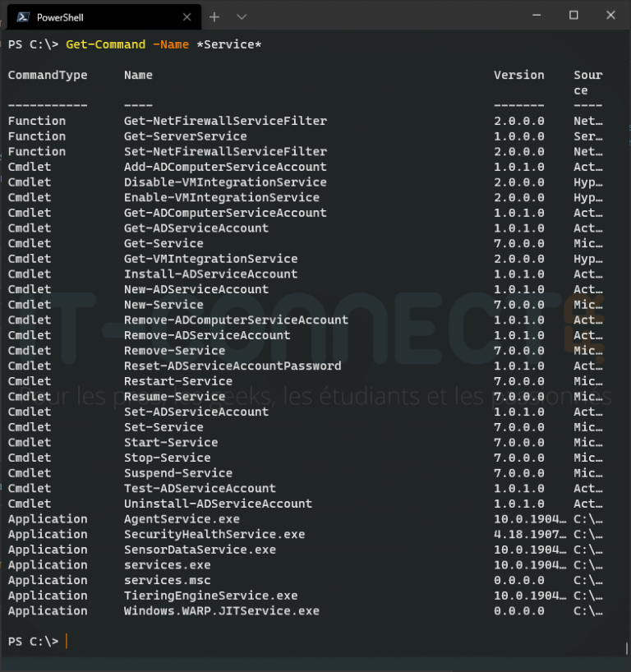This screenshot has width=631, height=672.
Task: Select the services.msc application entry
Action: click(x=167, y=580)
